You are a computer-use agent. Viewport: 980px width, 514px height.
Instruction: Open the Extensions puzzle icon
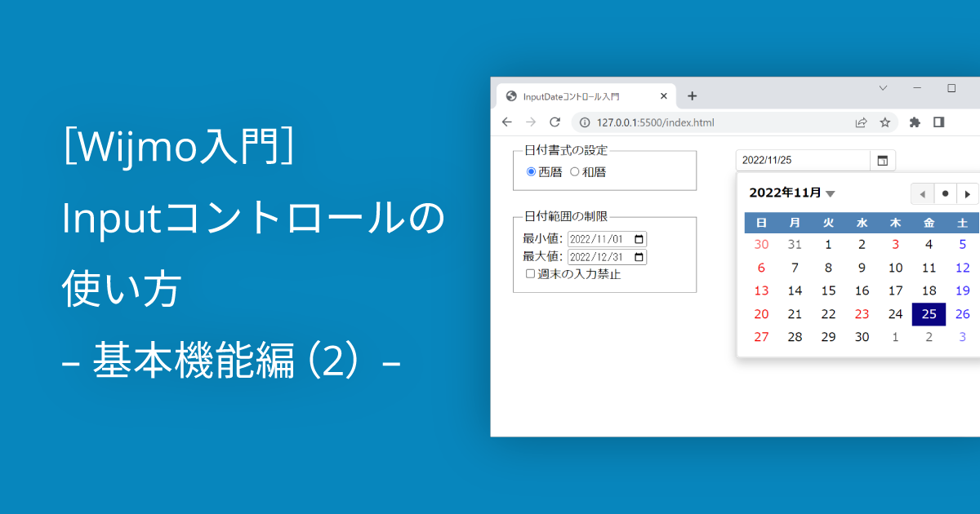coord(915,122)
